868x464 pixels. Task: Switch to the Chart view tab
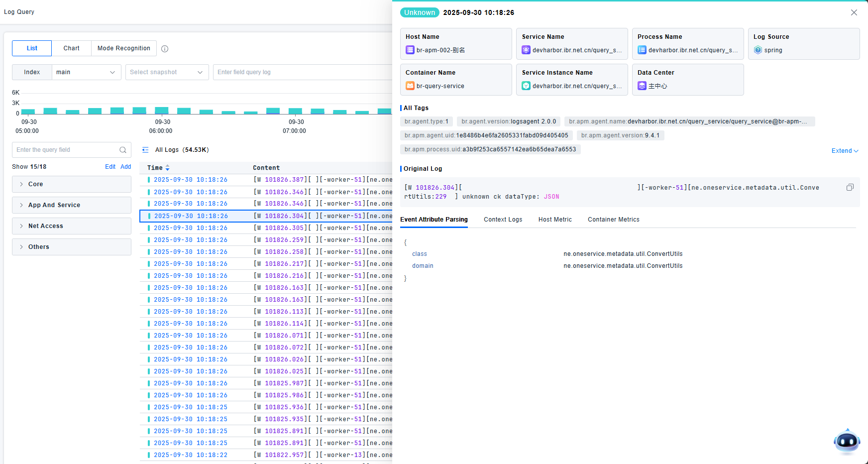coord(71,48)
